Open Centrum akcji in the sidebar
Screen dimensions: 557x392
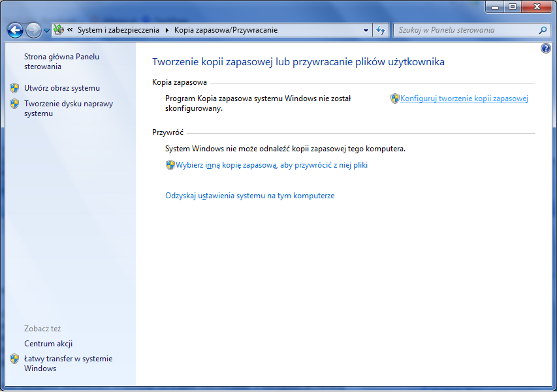[x=48, y=344]
